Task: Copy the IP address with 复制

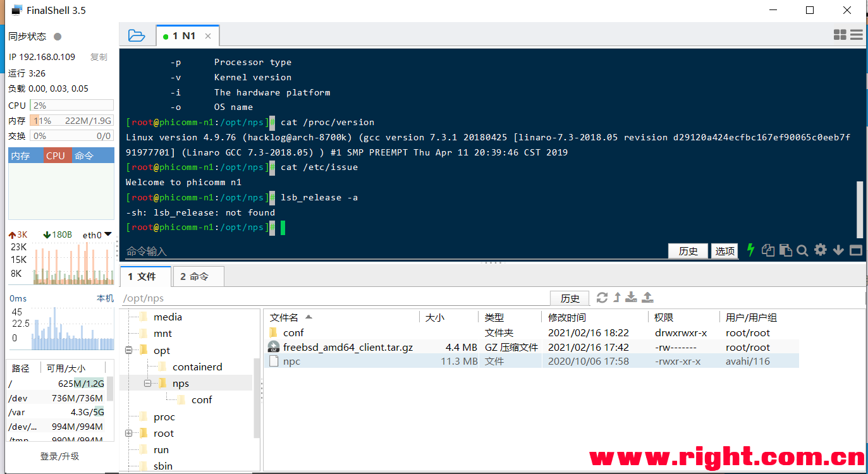Action: (x=99, y=57)
